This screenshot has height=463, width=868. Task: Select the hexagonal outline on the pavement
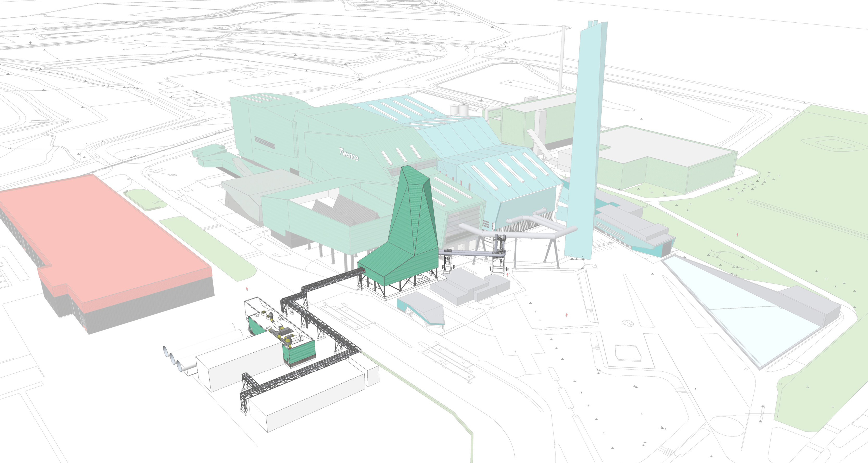pos(628,353)
